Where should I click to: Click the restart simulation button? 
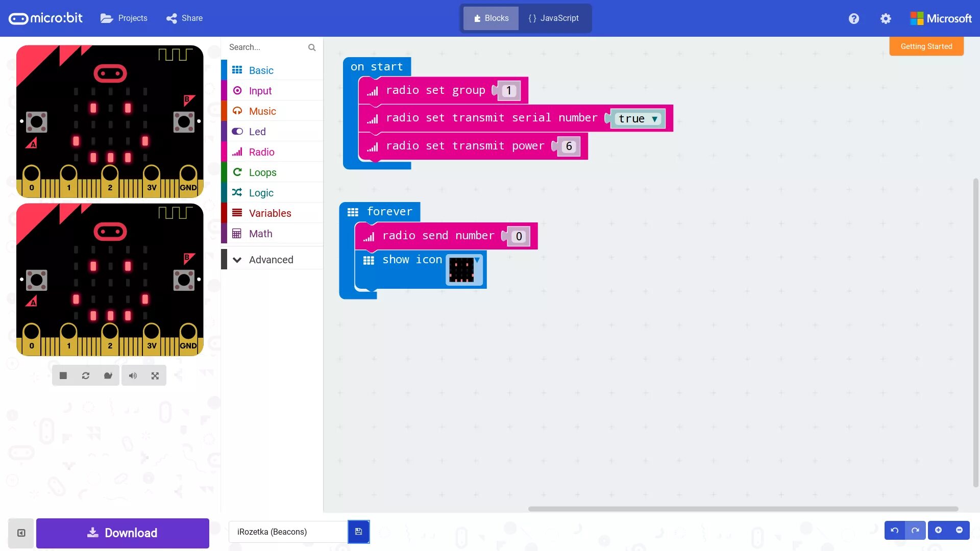point(85,375)
